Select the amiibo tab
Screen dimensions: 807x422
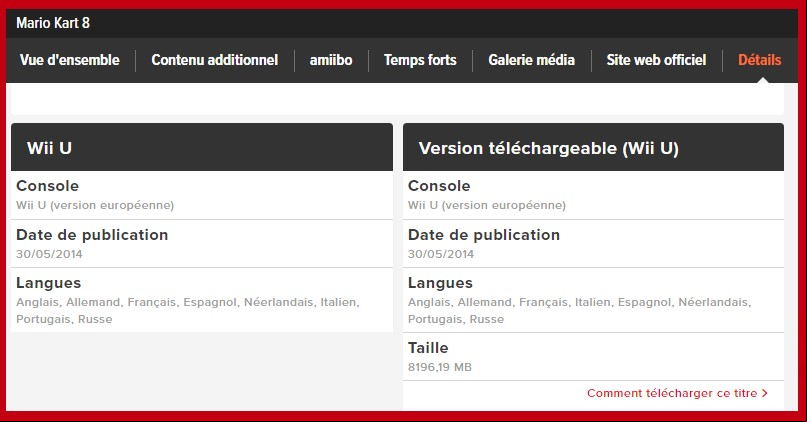coord(331,60)
